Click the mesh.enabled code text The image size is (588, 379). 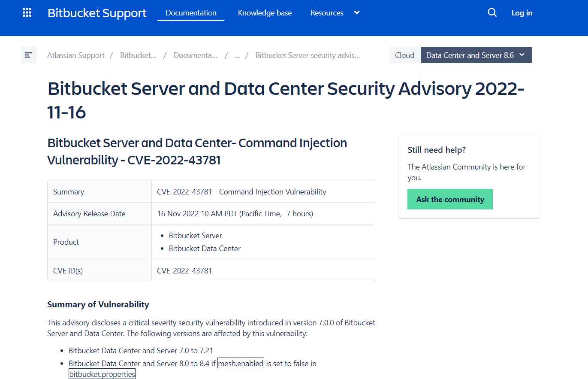coord(241,364)
